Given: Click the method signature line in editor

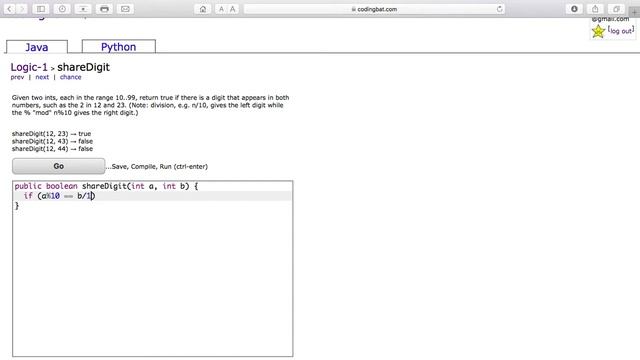Looking at the screenshot, I should pyautogui.click(x=106, y=186).
